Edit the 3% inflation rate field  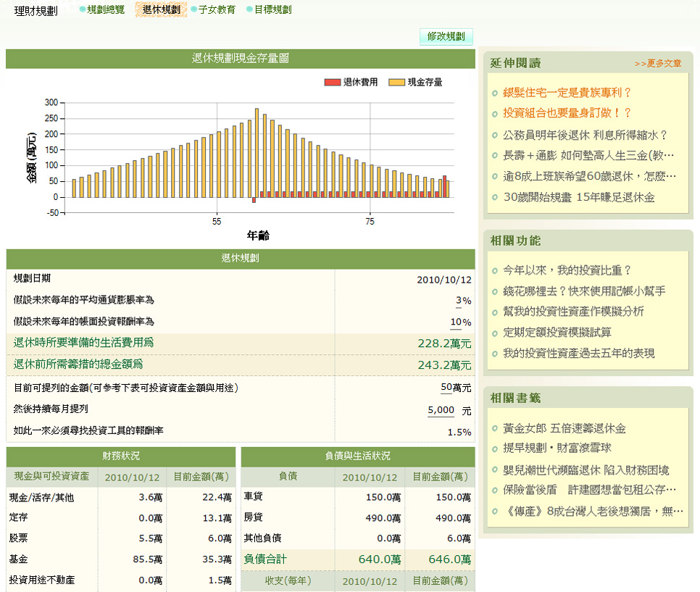(x=459, y=301)
